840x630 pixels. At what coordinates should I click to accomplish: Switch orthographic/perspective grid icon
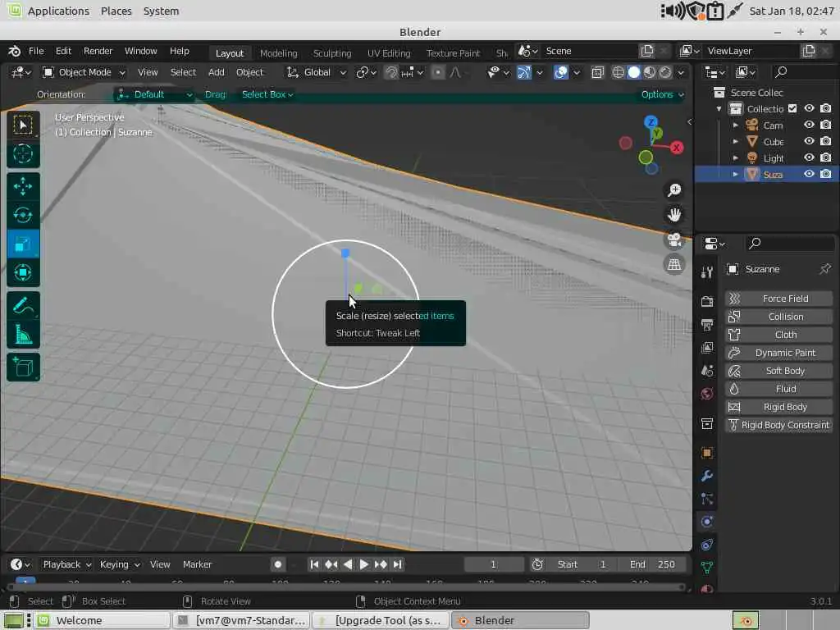tap(674, 264)
